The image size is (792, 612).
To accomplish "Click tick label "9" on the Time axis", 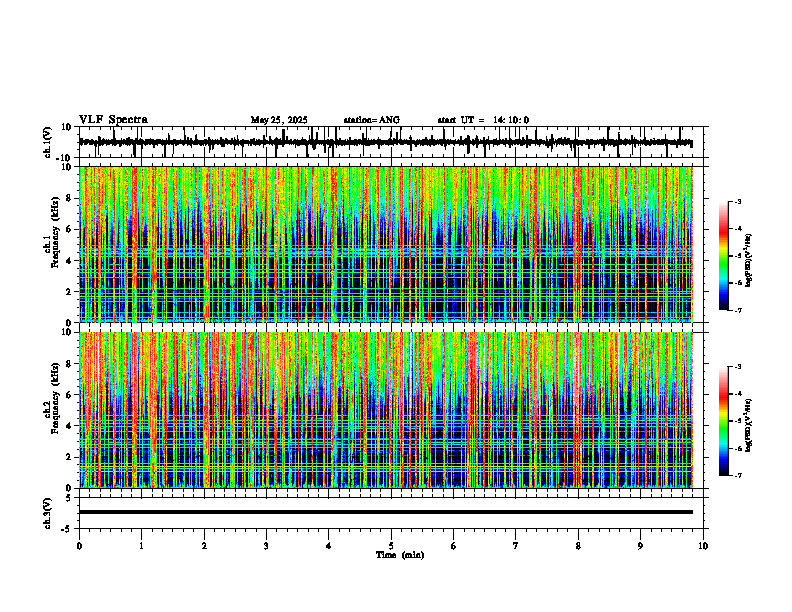I will click(x=640, y=546).
